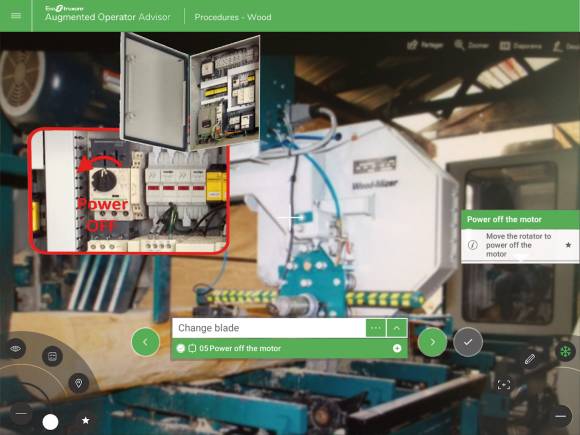
Task: Select the green snowflake freeze icon
Action: tap(565, 351)
